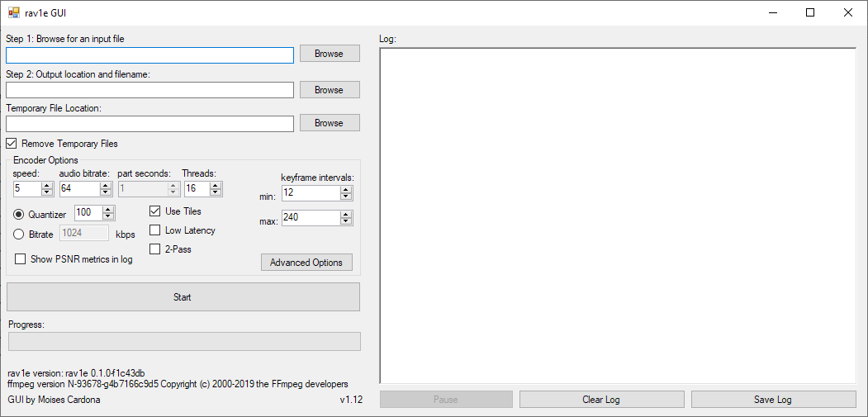Decrease the Quantizer value stepper
The height and width of the screenshot is (417, 868).
point(108,217)
